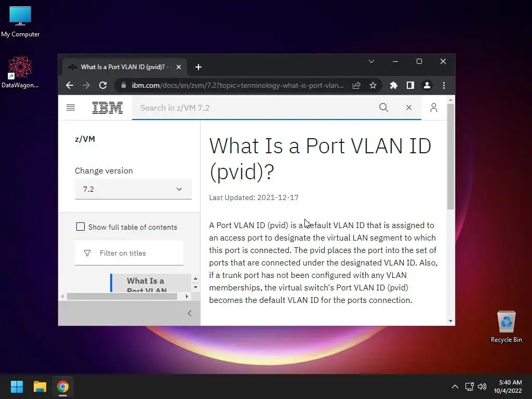Click the page title What Is a Port VLAN ID

(x=320, y=159)
